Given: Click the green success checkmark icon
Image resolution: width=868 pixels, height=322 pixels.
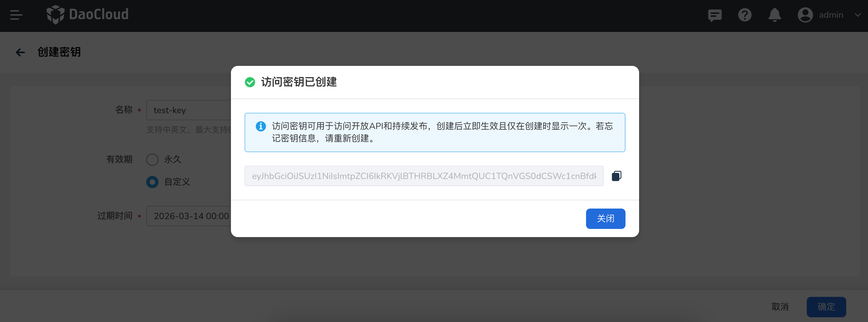Looking at the screenshot, I should 250,82.
